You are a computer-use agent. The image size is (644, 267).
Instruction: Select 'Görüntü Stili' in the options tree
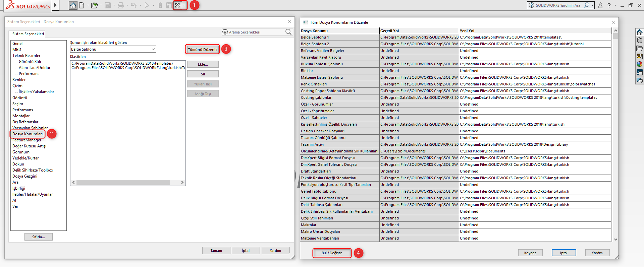(30, 62)
